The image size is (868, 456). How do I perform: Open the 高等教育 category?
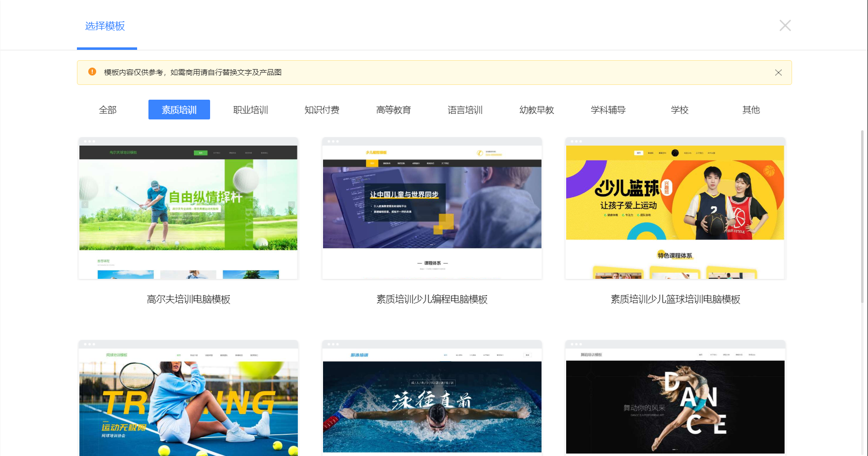394,110
